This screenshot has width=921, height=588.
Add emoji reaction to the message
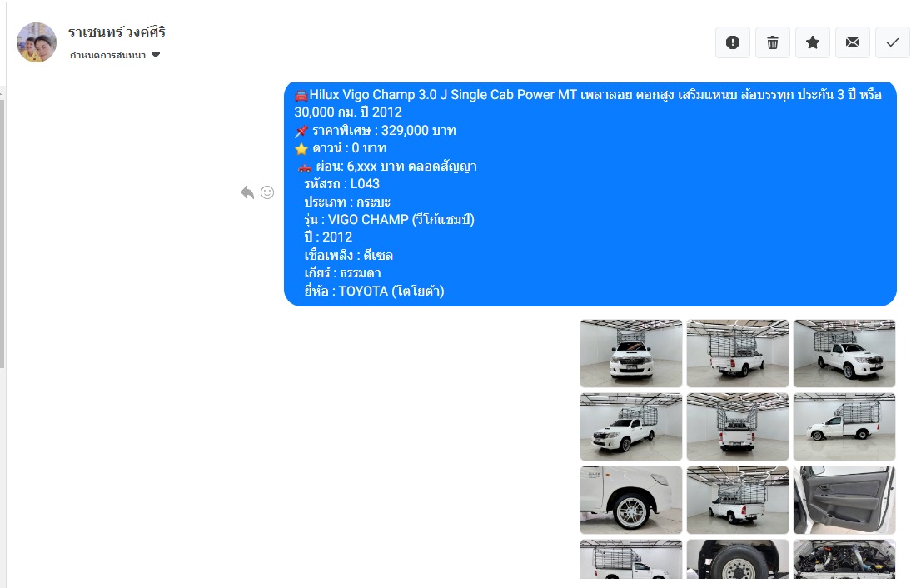(267, 192)
